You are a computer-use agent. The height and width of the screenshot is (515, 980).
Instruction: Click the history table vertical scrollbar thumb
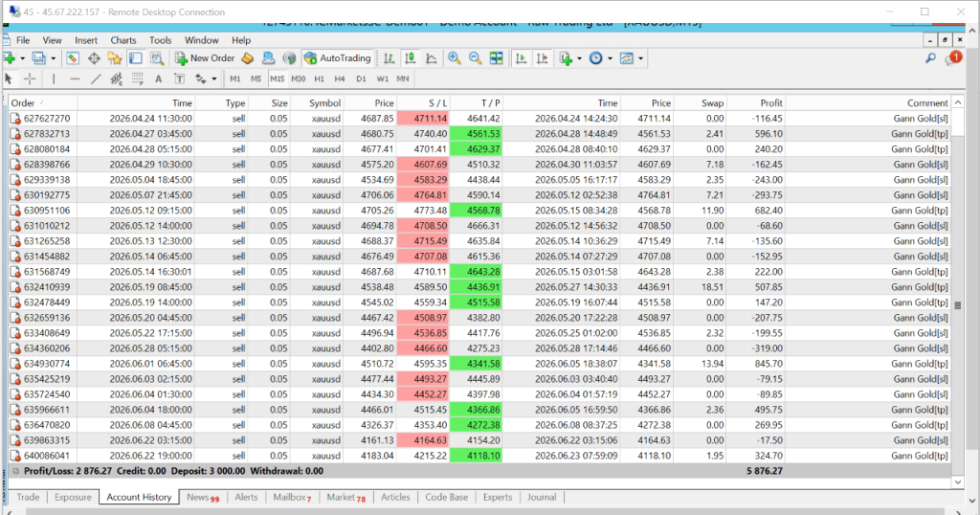[x=957, y=305]
